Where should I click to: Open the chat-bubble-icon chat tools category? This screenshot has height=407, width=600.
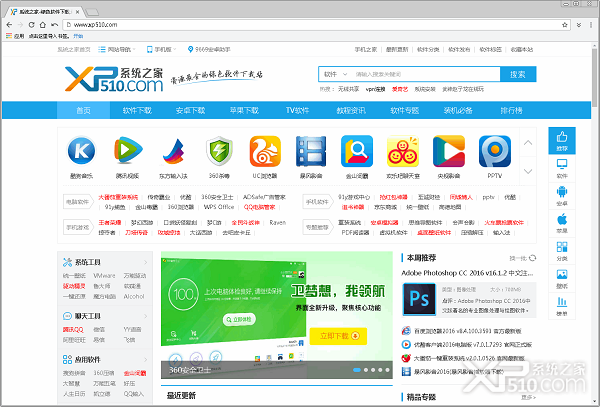(82, 316)
